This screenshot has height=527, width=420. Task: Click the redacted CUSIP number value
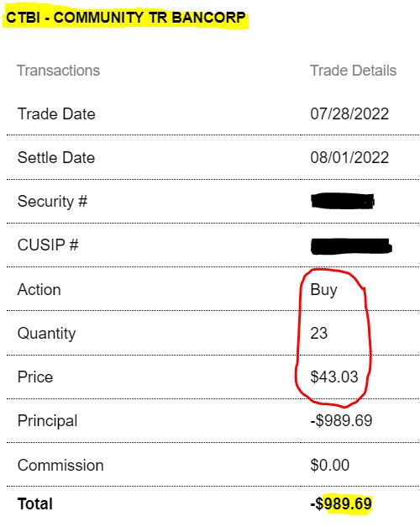pyautogui.click(x=351, y=246)
